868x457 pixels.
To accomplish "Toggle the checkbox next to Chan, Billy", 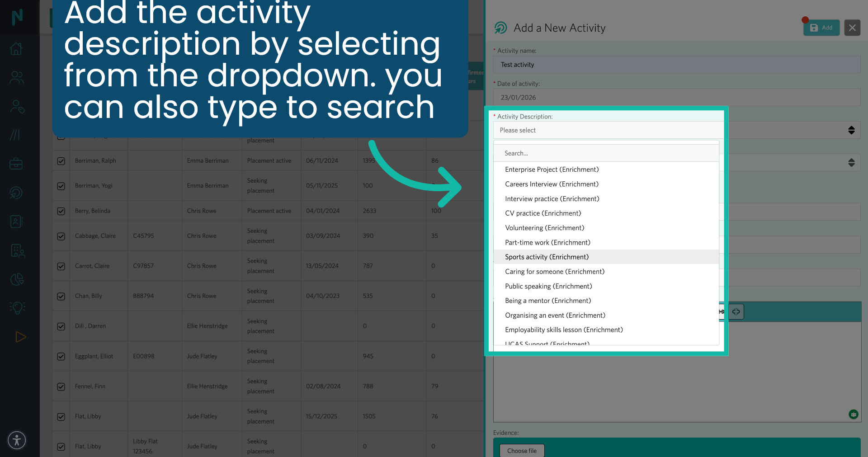I will coord(61,296).
